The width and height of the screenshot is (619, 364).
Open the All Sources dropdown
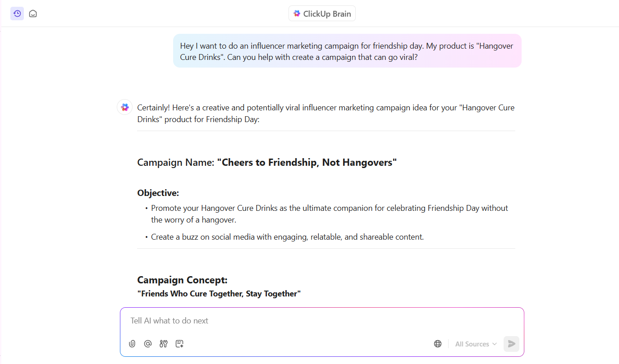[x=476, y=344]
